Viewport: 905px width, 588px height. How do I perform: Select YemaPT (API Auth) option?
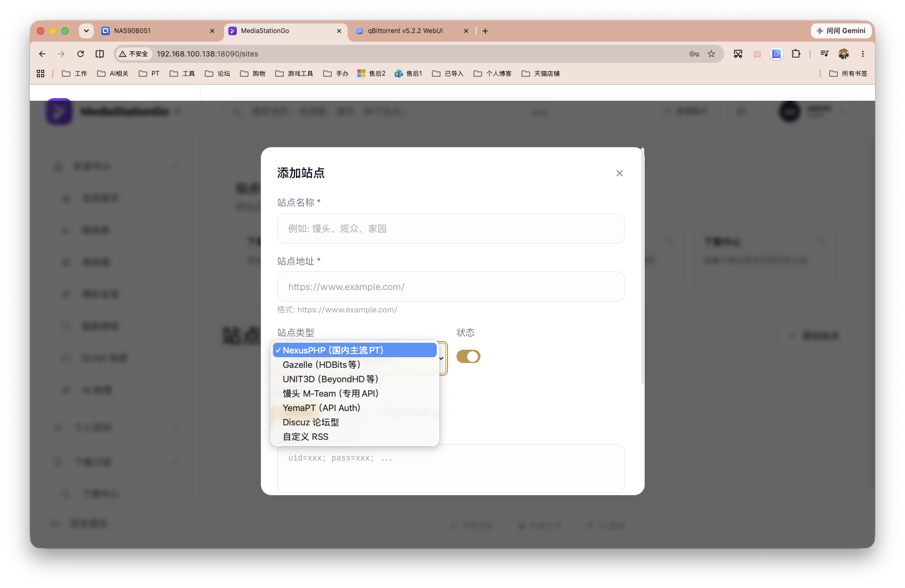tap(355, 408)
